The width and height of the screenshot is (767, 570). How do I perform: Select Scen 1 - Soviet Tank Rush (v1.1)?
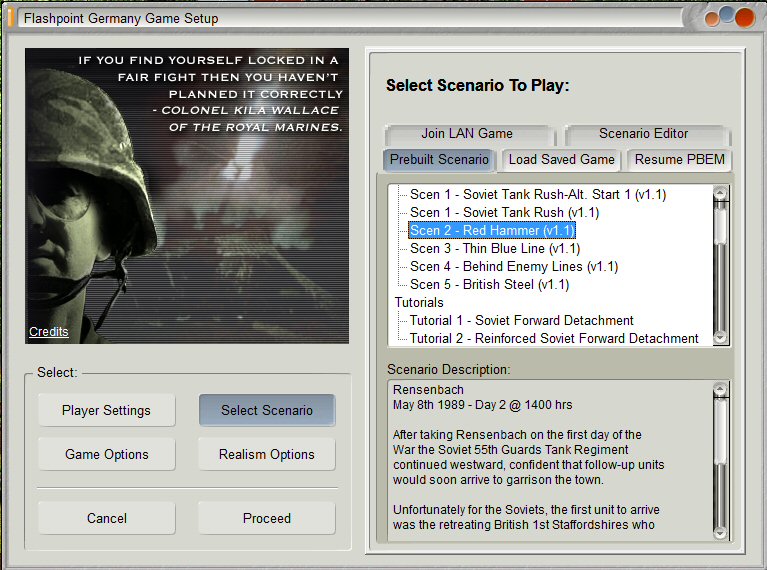coord(504,213)
